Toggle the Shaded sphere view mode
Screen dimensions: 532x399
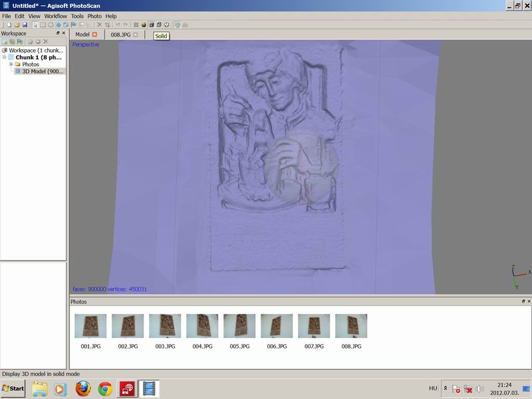144,25
